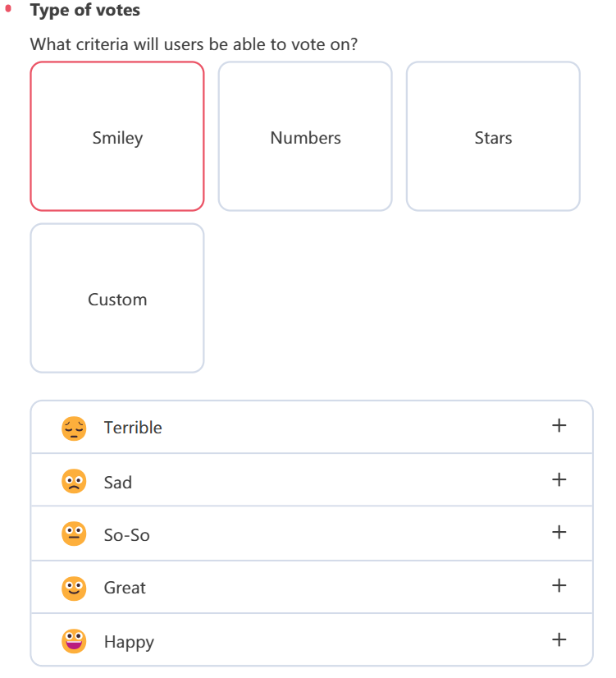Click the Happy label text
616x678 pixels.
tap(129, 642)
